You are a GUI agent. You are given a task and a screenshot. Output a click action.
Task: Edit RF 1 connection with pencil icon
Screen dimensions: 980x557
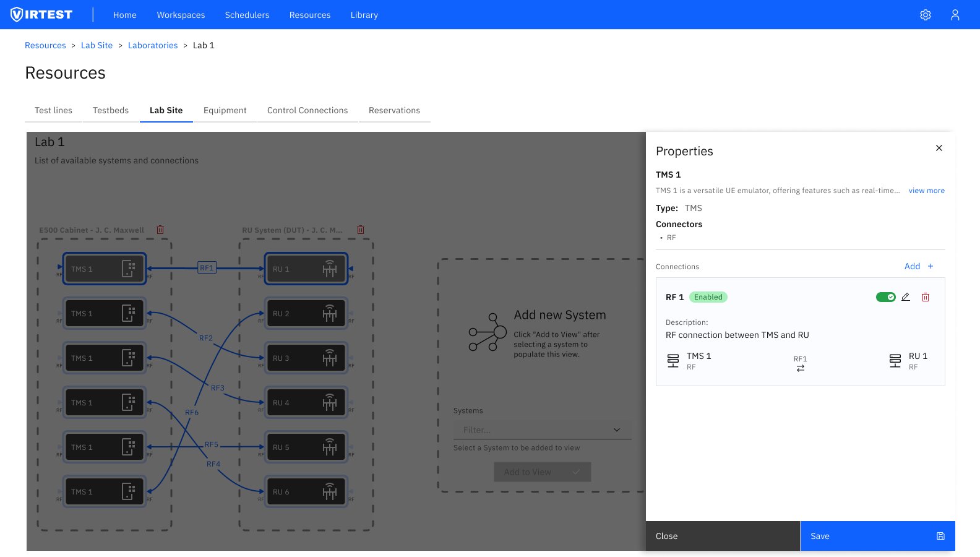click(906, 297)
